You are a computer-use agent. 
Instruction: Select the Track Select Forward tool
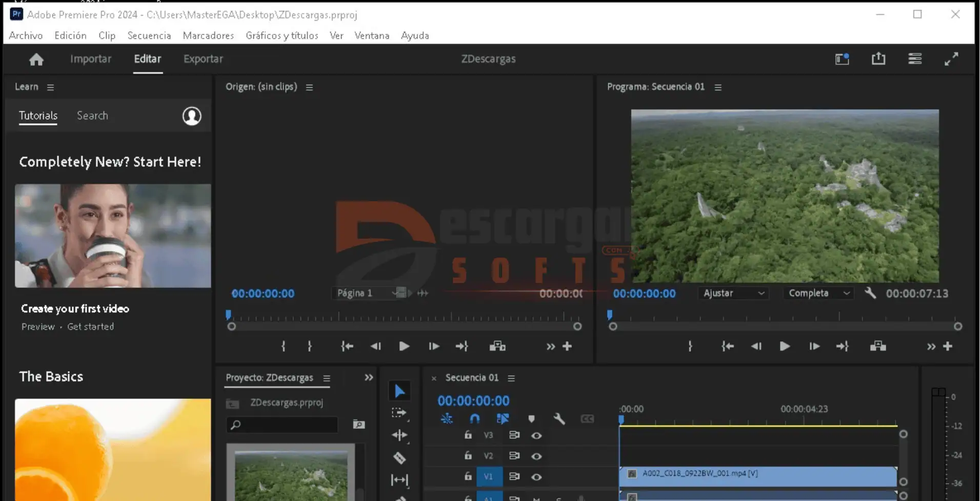[399, 413]
